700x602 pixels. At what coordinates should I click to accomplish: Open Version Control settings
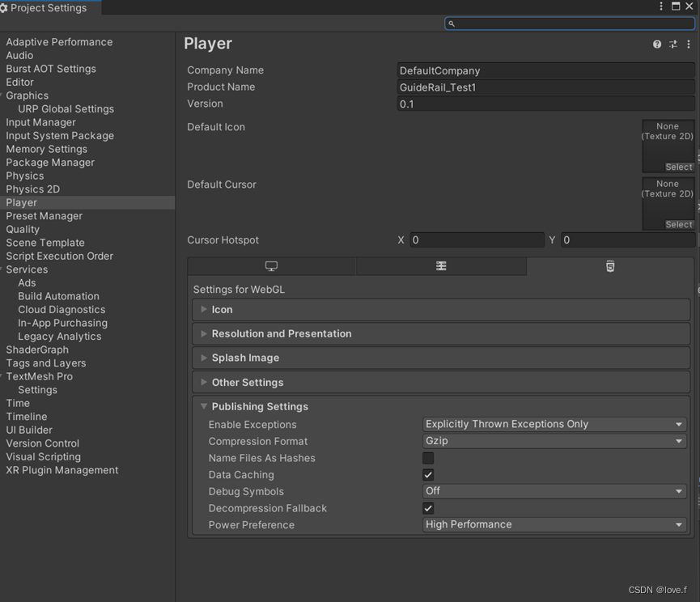click(42, 443)
